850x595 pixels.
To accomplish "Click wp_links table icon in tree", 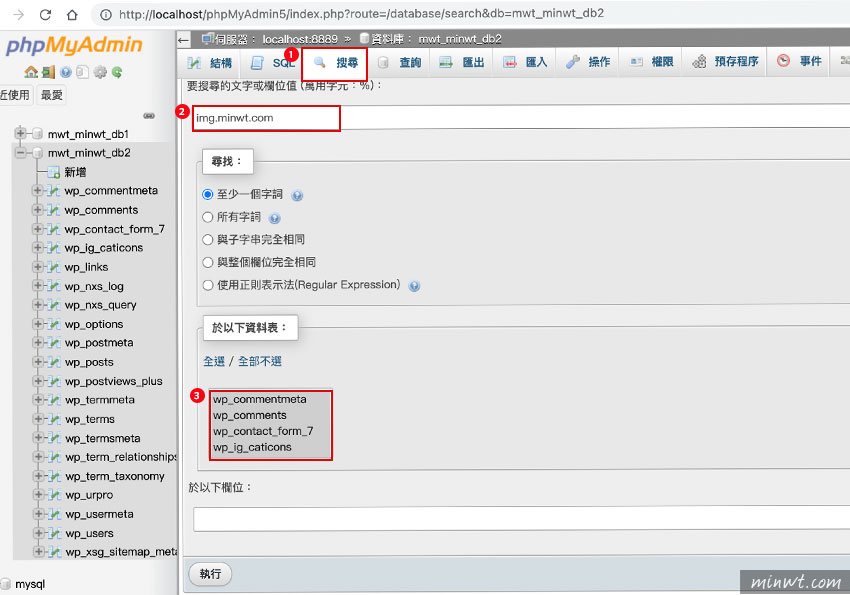I will [x=54, y=267].
